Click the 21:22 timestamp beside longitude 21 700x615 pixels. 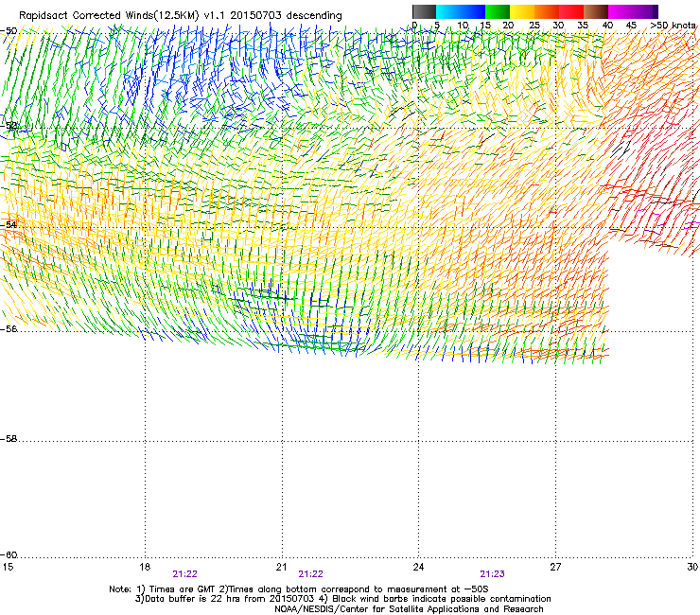coord(310,574)
